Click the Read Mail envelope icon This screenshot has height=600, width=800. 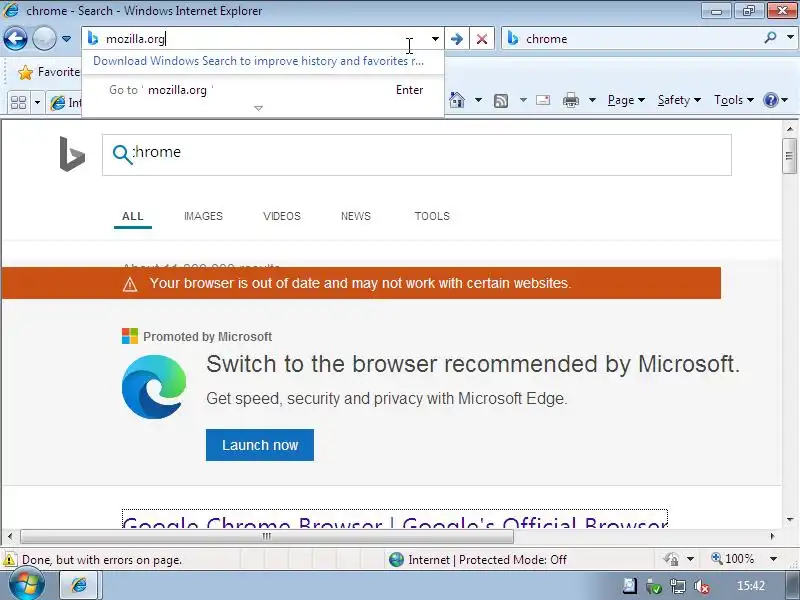543,100
